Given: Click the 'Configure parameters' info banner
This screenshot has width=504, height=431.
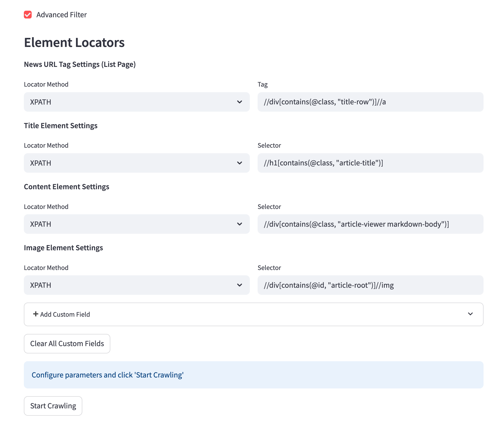Looking at the screenshot, I should [x=253, y=375].
